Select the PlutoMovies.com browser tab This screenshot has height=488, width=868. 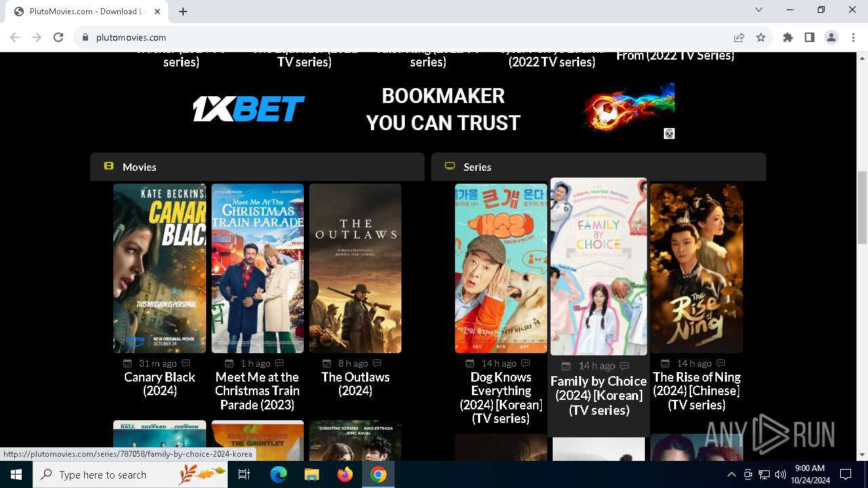coord(88,12)
